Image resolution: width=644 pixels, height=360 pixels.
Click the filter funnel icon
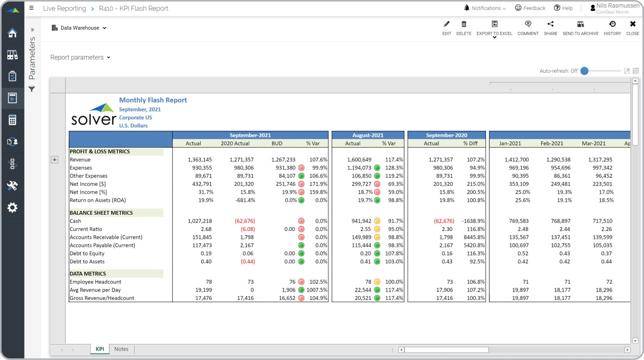[32, 89]
